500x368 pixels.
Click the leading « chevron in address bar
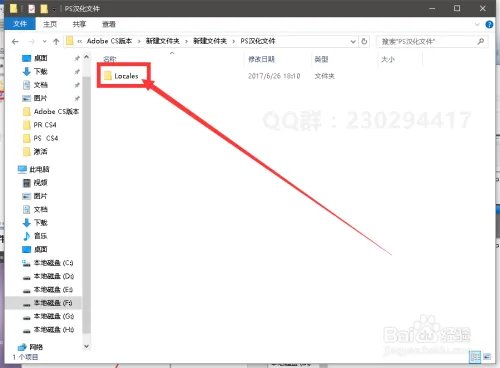pos(80,41)
